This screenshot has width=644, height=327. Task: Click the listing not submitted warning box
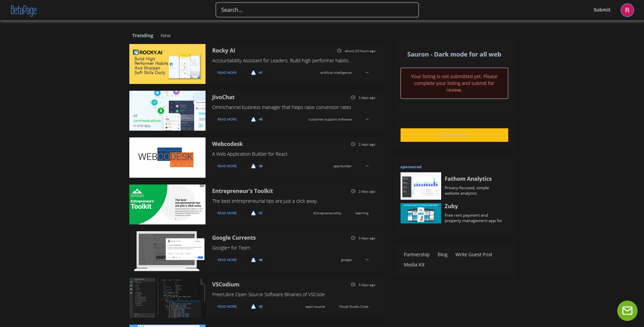coord(454,83)
